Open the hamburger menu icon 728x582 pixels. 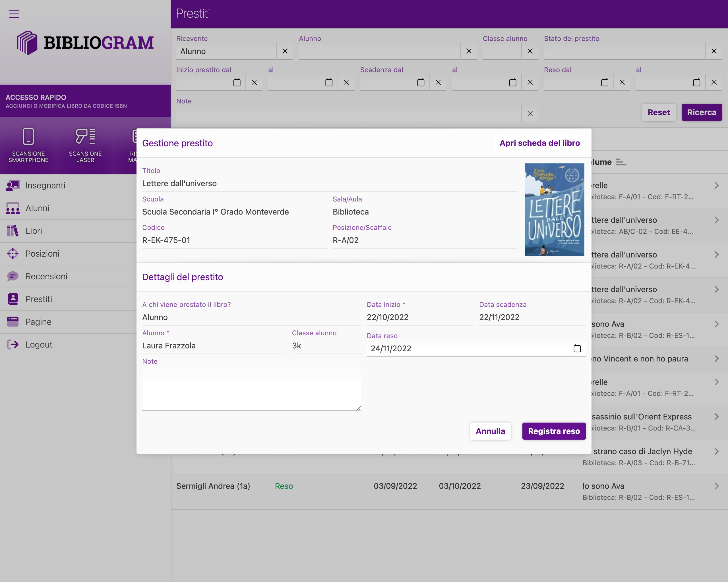coord(14,14)
